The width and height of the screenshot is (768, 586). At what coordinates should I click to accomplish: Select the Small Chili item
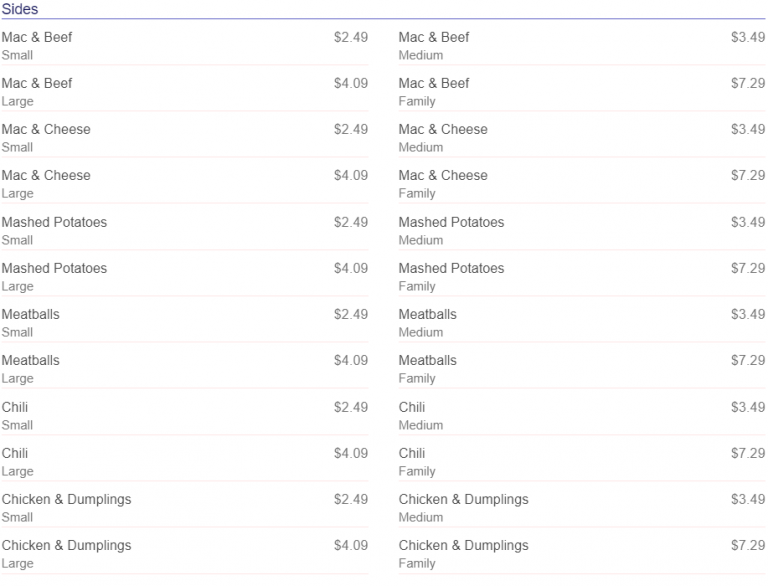[x=15, y=407]
